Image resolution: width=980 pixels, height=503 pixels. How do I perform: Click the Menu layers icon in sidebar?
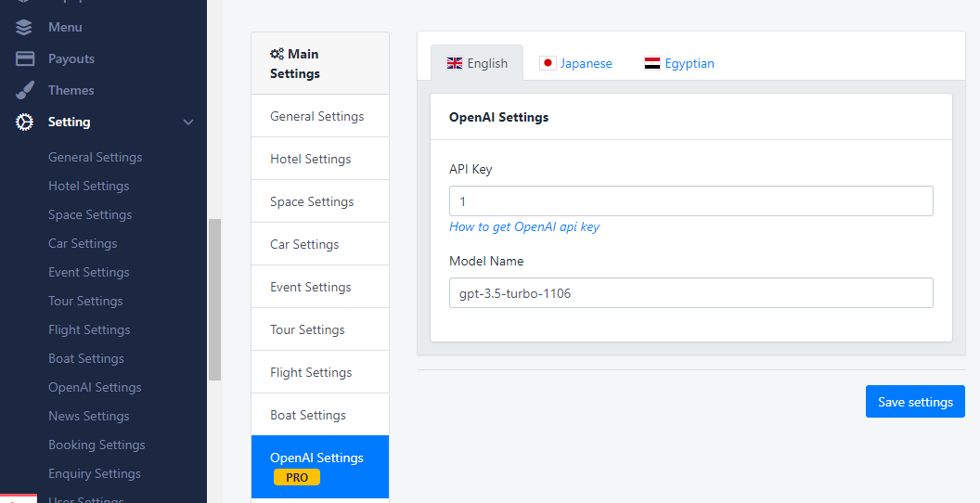(x=25, y=27)
